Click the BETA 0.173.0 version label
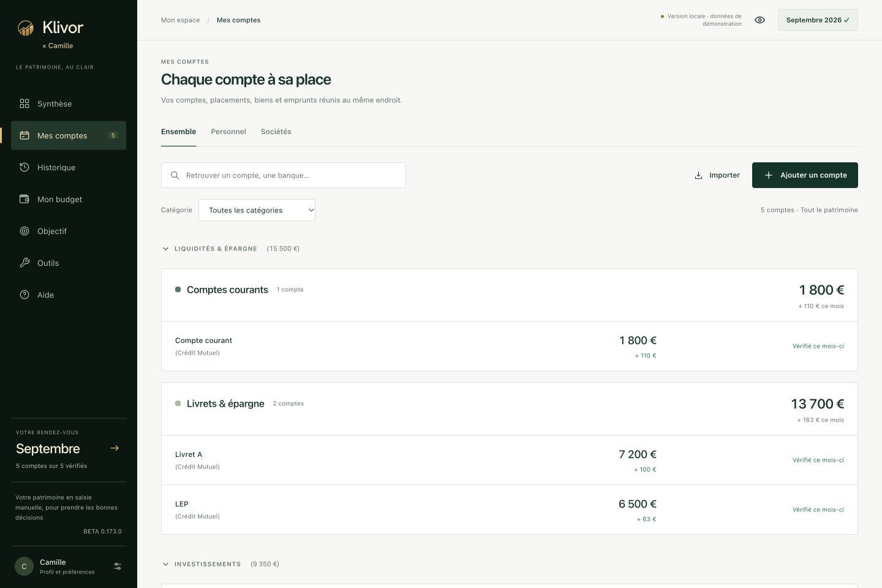Screen dimensions: 882x588 [x=103, y=532]
